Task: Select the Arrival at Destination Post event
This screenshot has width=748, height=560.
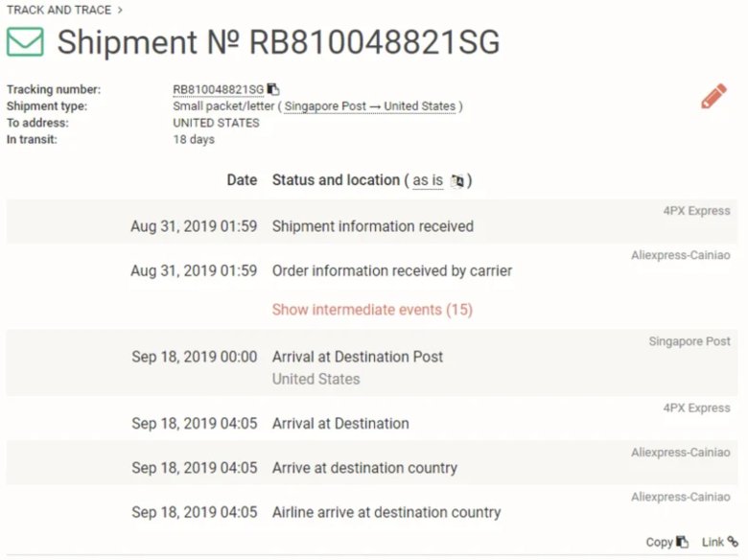Action: point(358,357)
